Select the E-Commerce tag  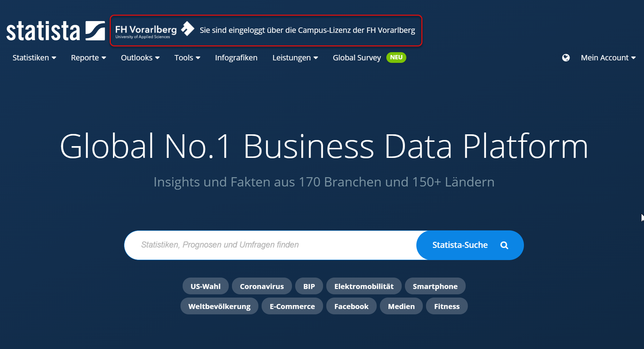pyautogui.click(x=292, y=306)
